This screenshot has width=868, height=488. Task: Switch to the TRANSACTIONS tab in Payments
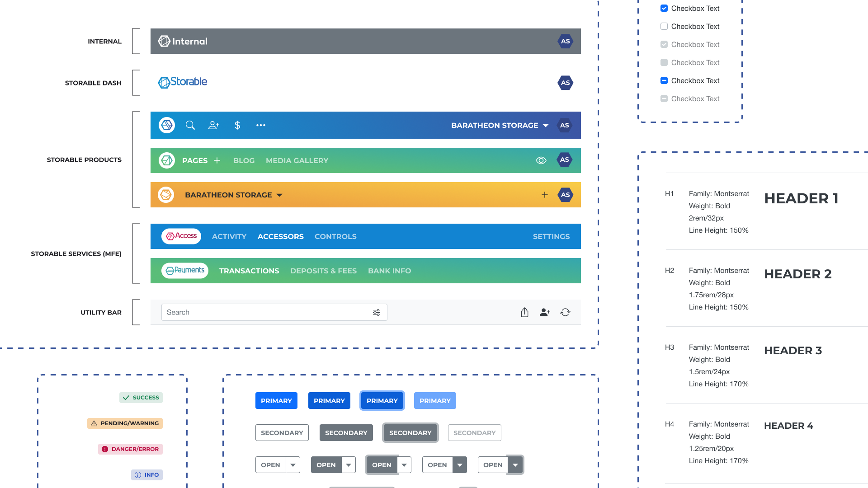point(249,270)
